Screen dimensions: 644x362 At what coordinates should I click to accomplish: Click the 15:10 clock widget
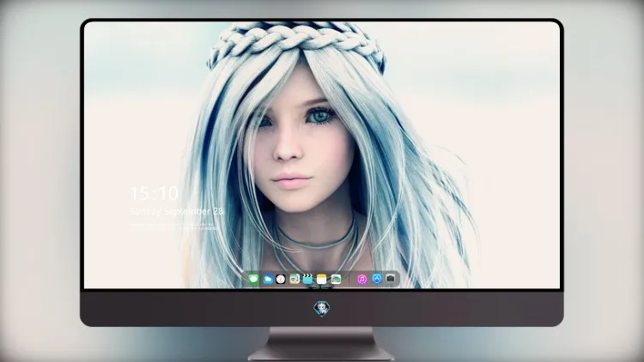(x=154, y=193)
